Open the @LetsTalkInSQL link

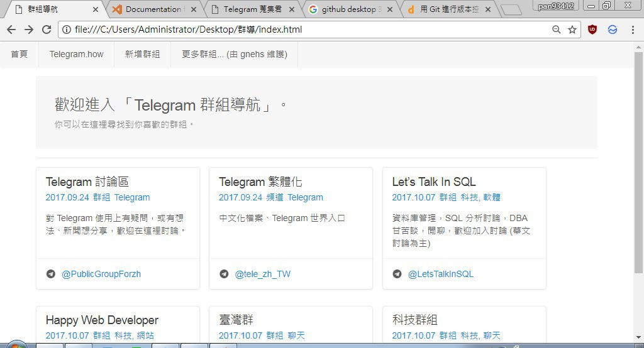coord(441,274)
